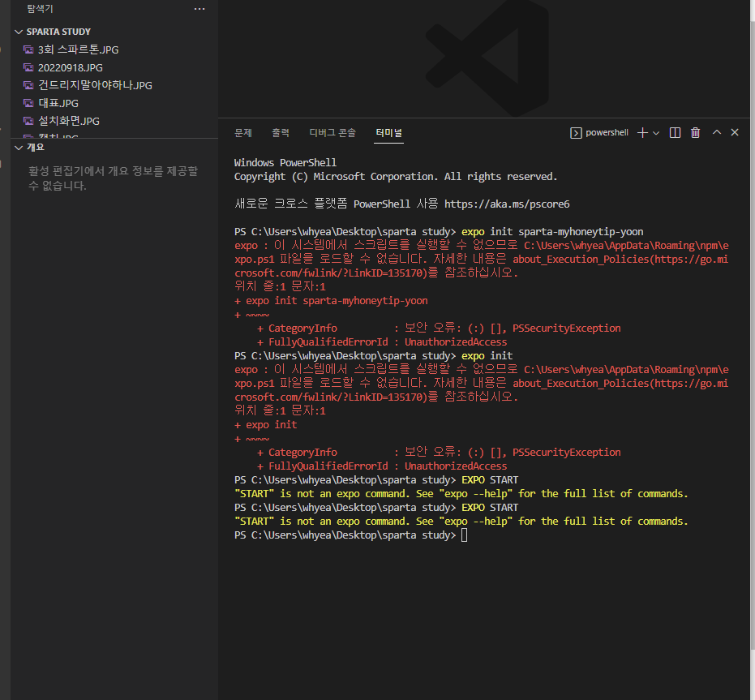
Task: Switch to the 디버그 콘솔 tab
Action: [332, 132]
